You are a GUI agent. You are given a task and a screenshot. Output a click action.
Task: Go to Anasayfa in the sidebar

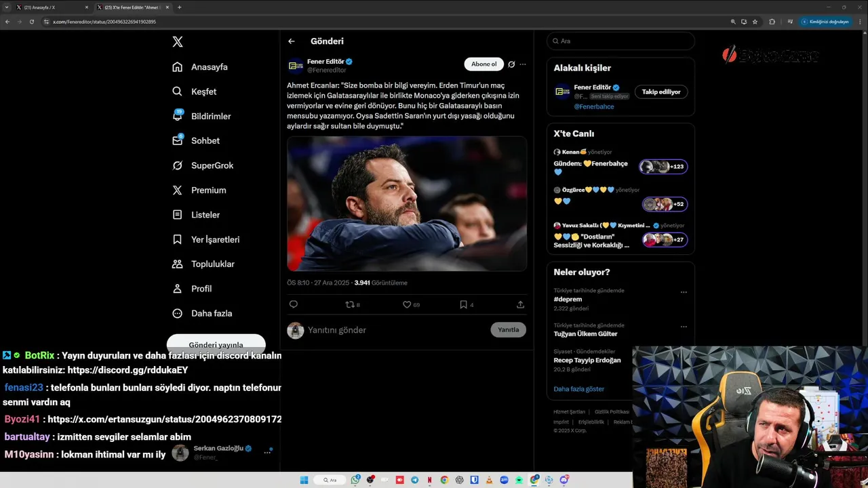pyautogui.click(x=201, y=67)
